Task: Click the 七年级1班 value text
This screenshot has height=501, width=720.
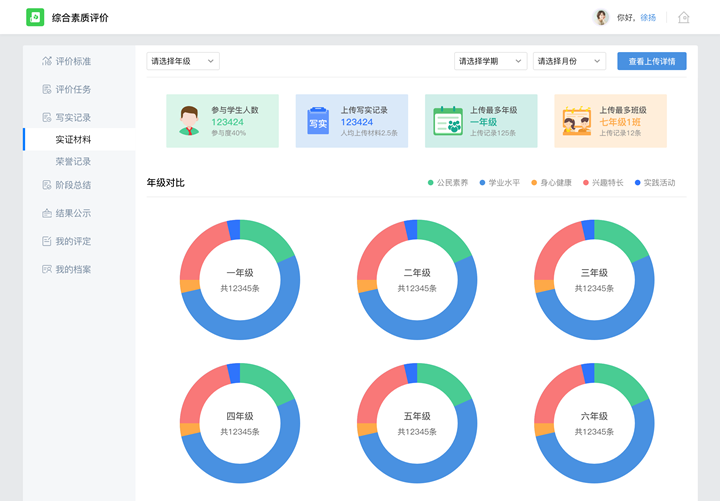Action: click(620, 122)
